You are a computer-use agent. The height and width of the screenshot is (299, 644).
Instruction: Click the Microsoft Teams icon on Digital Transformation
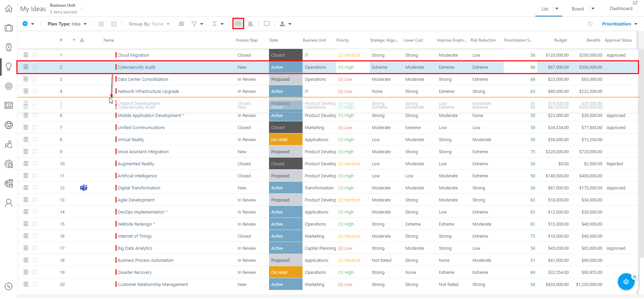tap(84, 188)
